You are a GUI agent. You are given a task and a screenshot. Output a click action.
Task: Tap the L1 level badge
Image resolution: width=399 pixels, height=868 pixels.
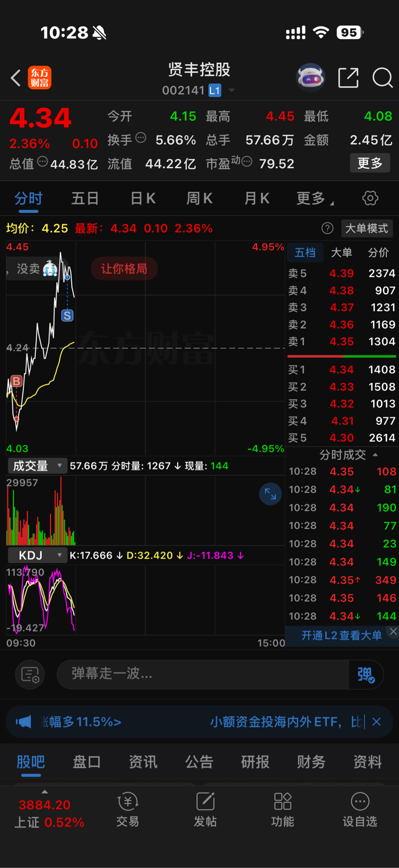(x=215, y=90)
